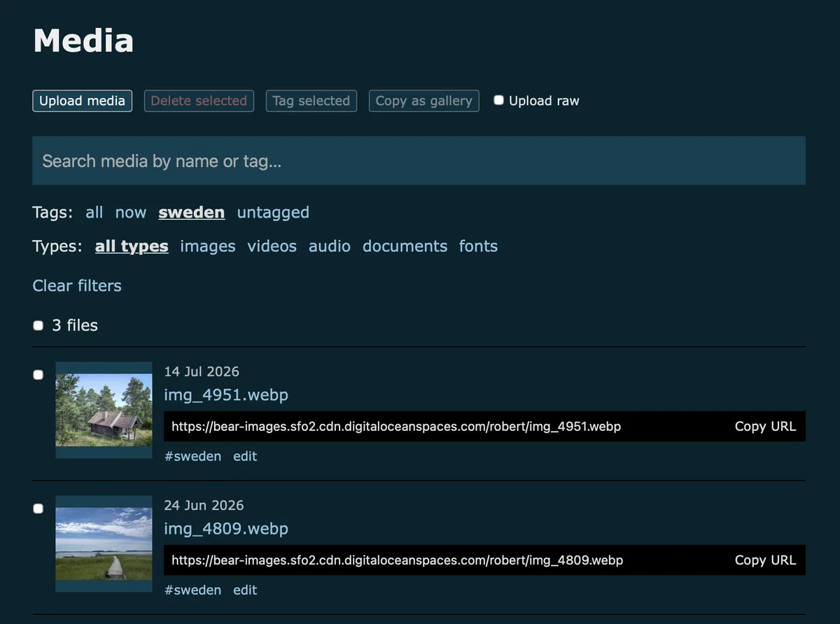Click the Tag selected button
840x624 pixels.
coord(311,101)
